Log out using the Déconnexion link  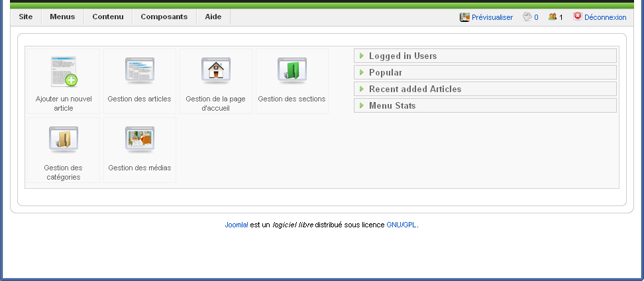pos(605,17)
